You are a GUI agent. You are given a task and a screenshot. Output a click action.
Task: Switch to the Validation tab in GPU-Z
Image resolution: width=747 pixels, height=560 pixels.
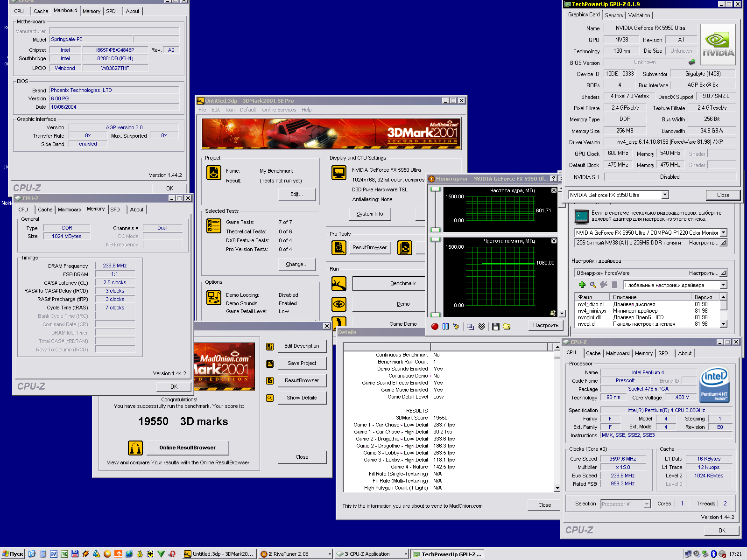pyautogui.click(x=639, y=15)
